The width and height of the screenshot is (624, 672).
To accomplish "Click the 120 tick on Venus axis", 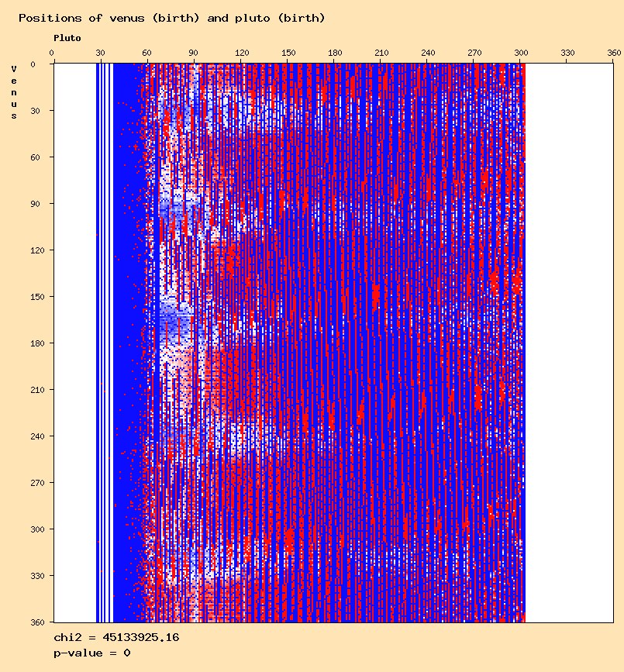I will coord(37,250).
